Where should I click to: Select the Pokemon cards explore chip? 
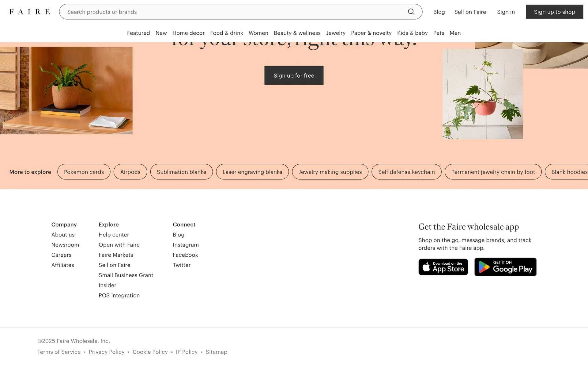84,172
